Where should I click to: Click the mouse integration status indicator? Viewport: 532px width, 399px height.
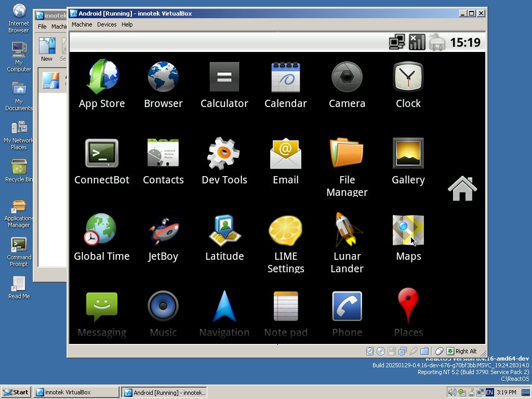[x=440, y=351]
